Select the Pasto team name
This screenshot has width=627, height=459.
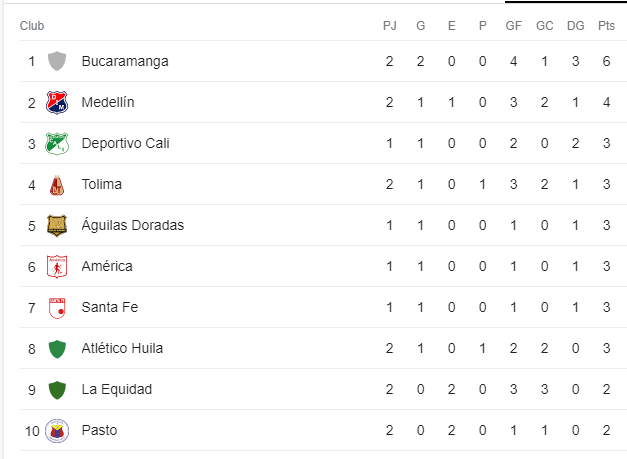99,430
